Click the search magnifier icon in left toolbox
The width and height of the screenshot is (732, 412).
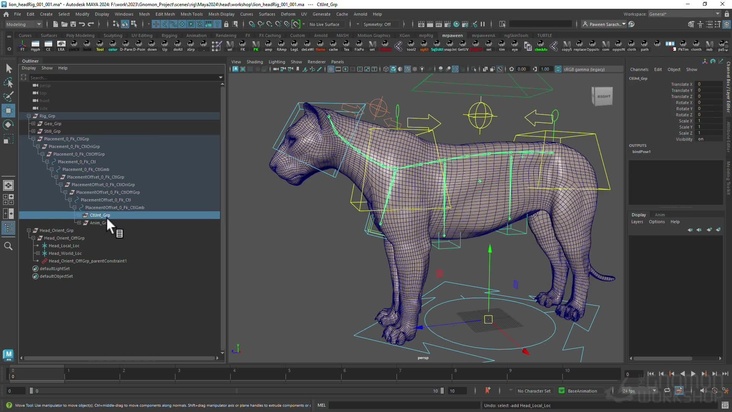tap(9, 246)
